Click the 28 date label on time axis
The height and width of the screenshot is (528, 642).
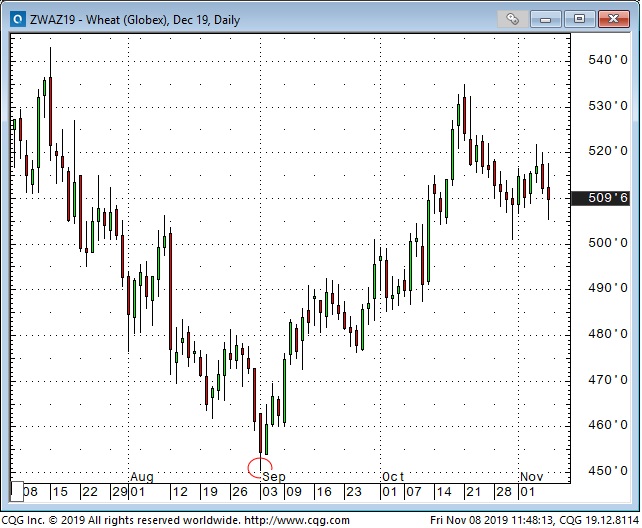(x=504, y=492)
